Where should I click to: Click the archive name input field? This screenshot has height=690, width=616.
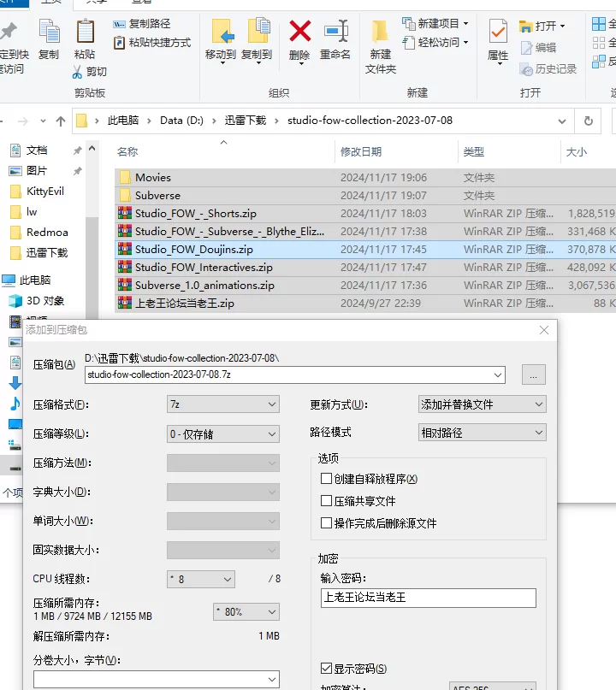294,374
